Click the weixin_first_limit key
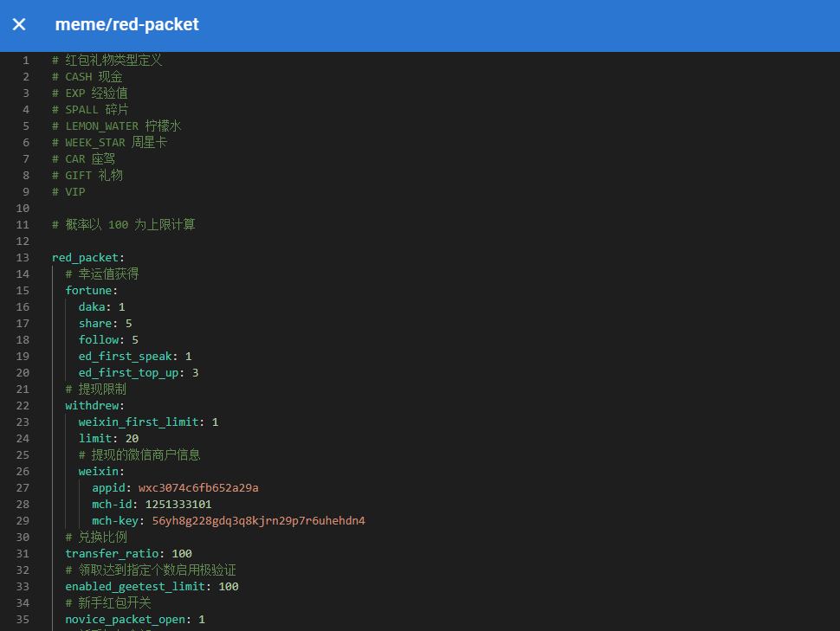 coord(139,422)
